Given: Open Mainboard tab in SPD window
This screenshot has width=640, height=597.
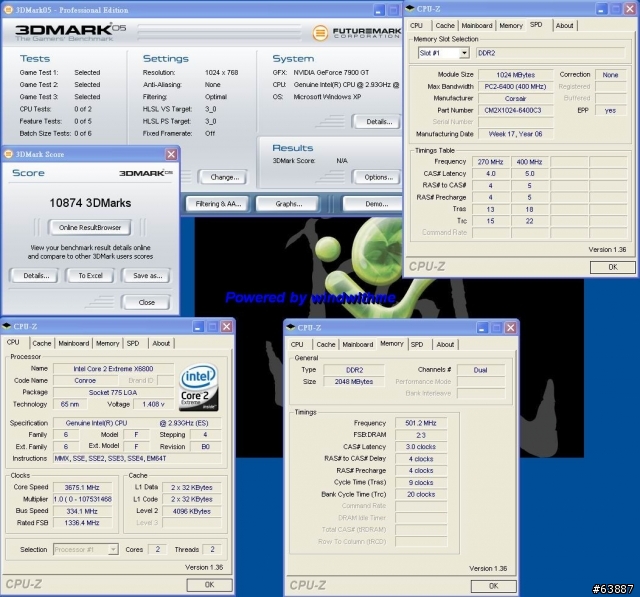Looking at the screenshot, I should tap(477, 26).
